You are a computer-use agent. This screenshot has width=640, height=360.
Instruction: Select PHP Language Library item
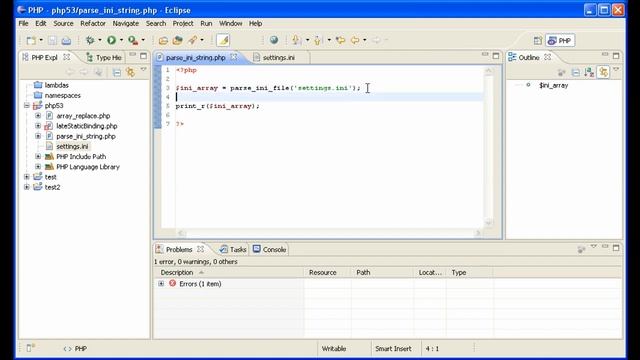click(88, 167)
